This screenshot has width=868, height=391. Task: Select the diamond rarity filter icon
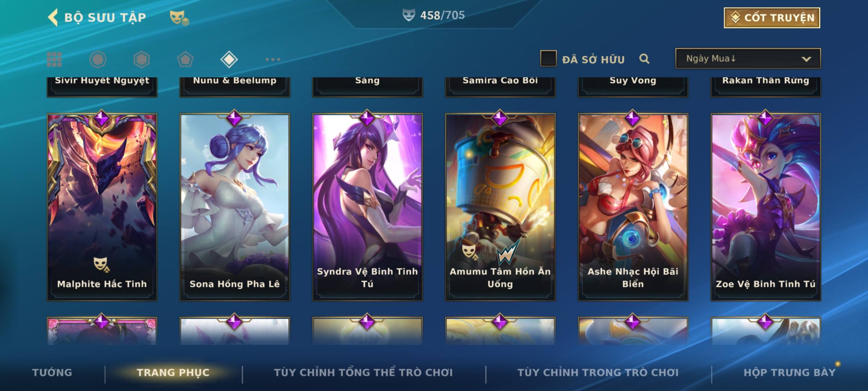coord(229,59)
